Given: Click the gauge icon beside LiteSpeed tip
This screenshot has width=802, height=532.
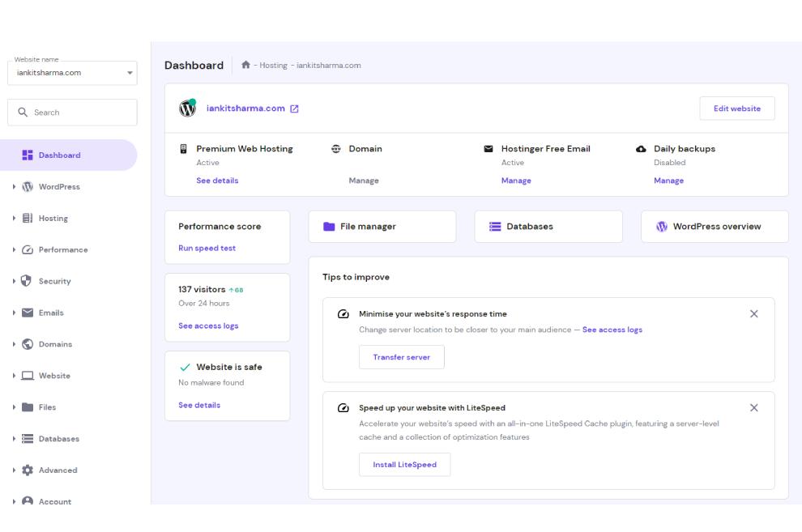Looking at the screenshot, I should 343,408.
